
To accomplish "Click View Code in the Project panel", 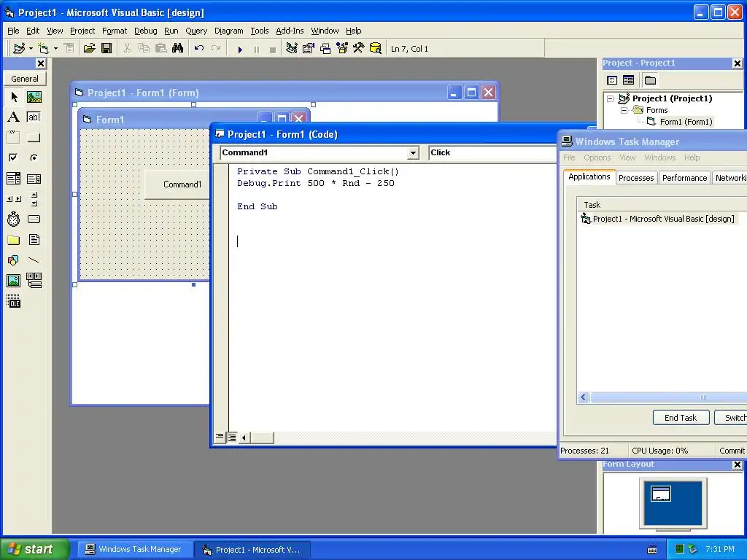I will tap(612, 80).
